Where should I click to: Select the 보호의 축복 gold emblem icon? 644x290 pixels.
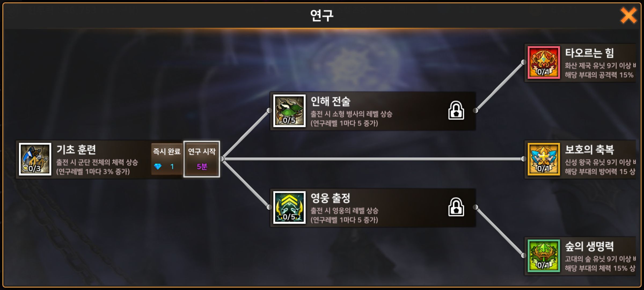[x=544, y=159]
